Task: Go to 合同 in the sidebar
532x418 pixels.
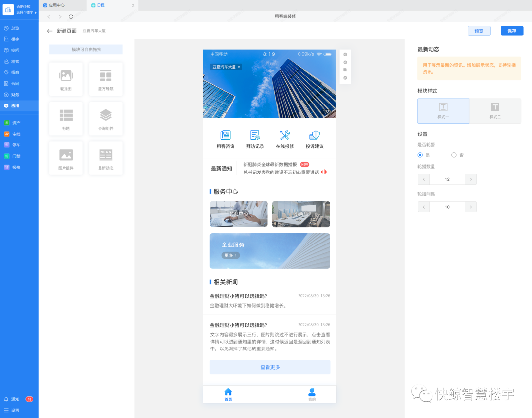Action: 19,83
